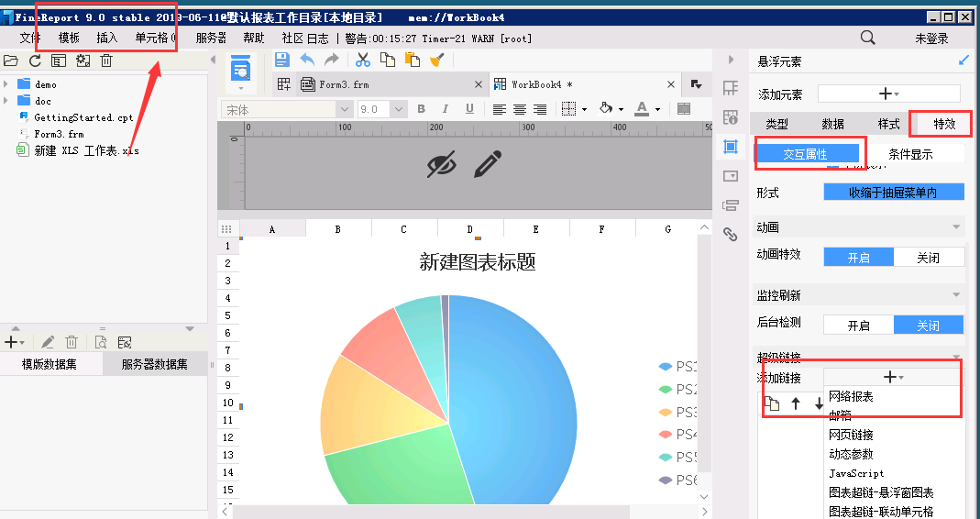Click the new worksheet grid icon beside tabs
The image size is (980, 519).
284,84
